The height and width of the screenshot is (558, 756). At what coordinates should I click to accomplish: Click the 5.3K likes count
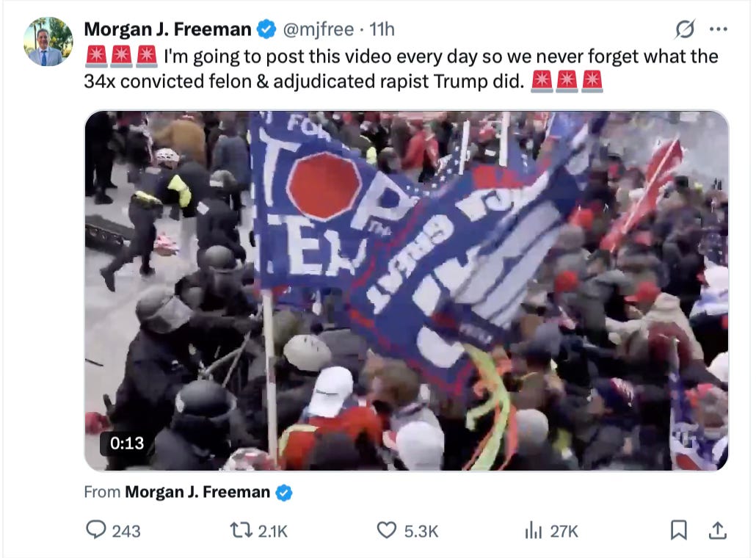(421, 531)
